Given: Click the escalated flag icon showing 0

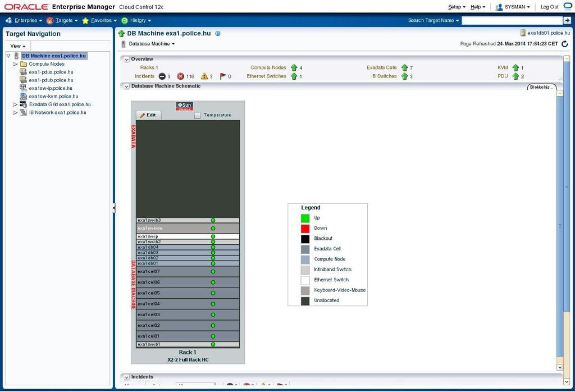Looking at the screenshot, I should pyautogui.click(x=223, y=76).
